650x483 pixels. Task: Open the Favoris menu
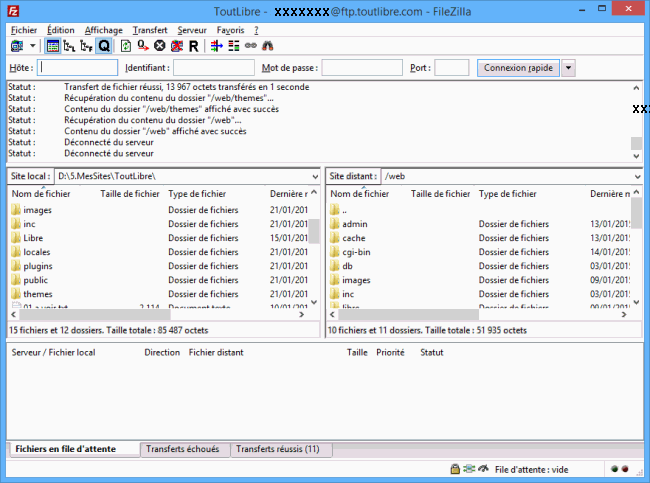[x=230, y=30]
